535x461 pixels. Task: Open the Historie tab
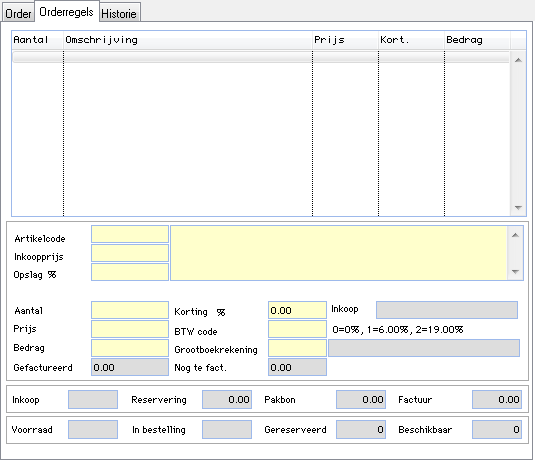tap(119, 14)
